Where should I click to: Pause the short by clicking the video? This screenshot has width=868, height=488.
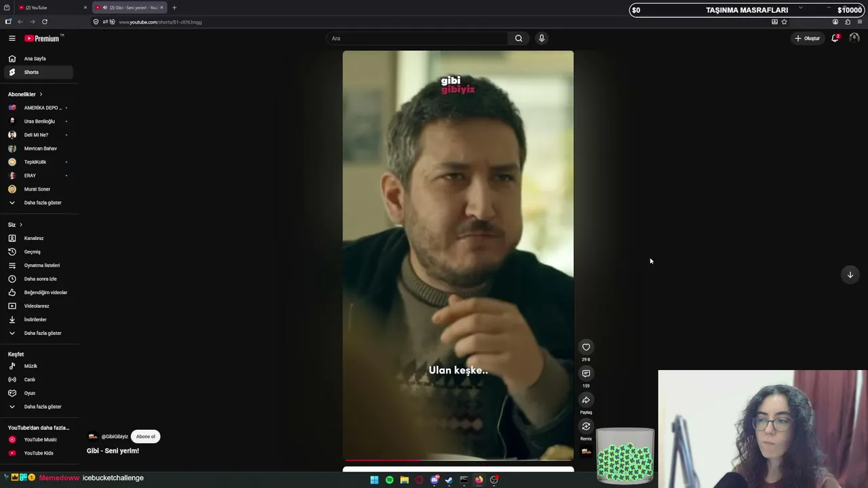click(x=458, y=256)
